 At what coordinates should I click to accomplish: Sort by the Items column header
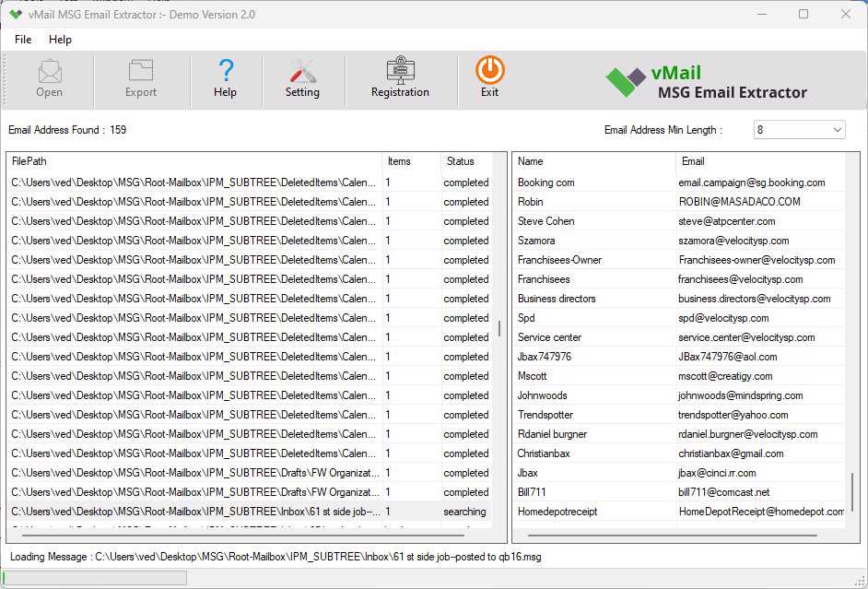(411, 161)
